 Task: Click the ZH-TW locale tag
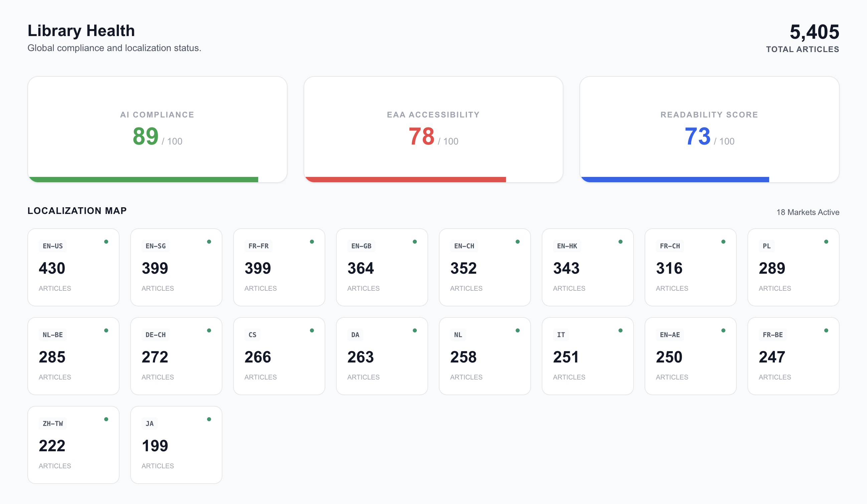pyautogui.click(x=53, y=424)
